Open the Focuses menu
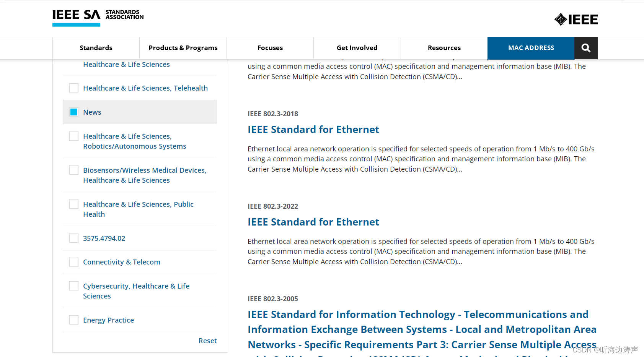 point(270,48)
